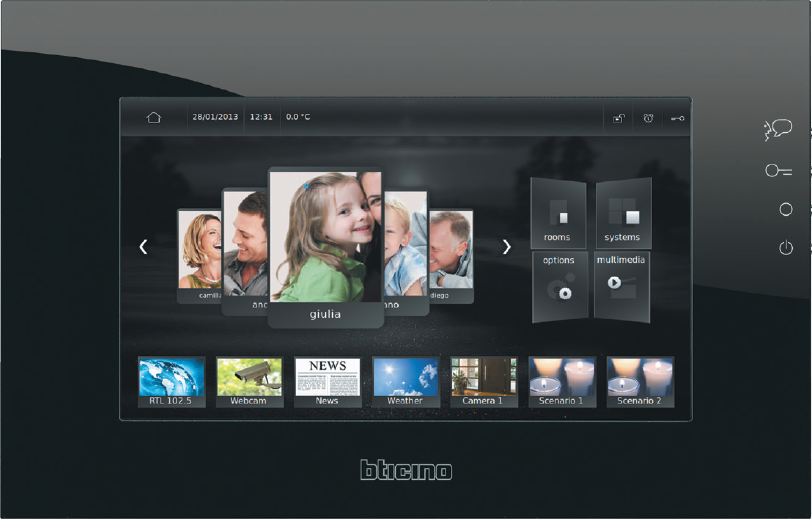Open the multimedia tile
812x519 pixels.
click(622, 286)
